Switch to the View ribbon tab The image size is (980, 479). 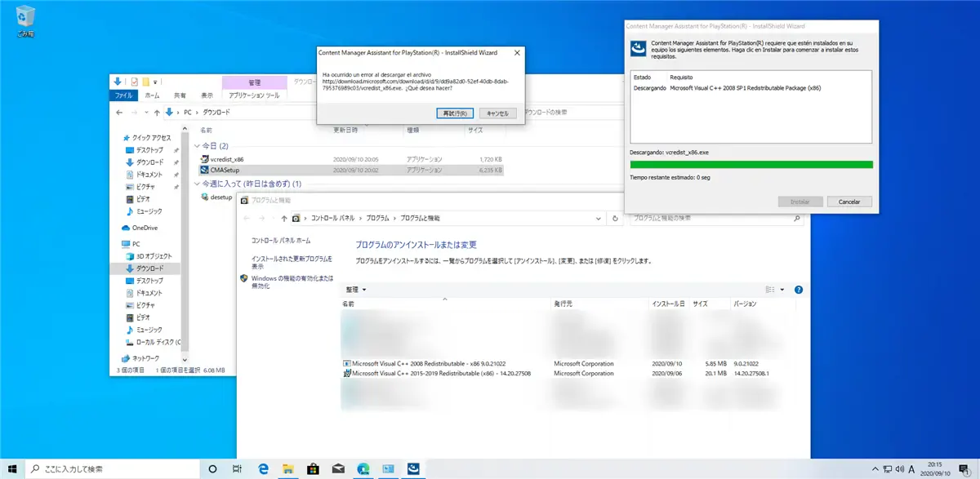point(207,95)
